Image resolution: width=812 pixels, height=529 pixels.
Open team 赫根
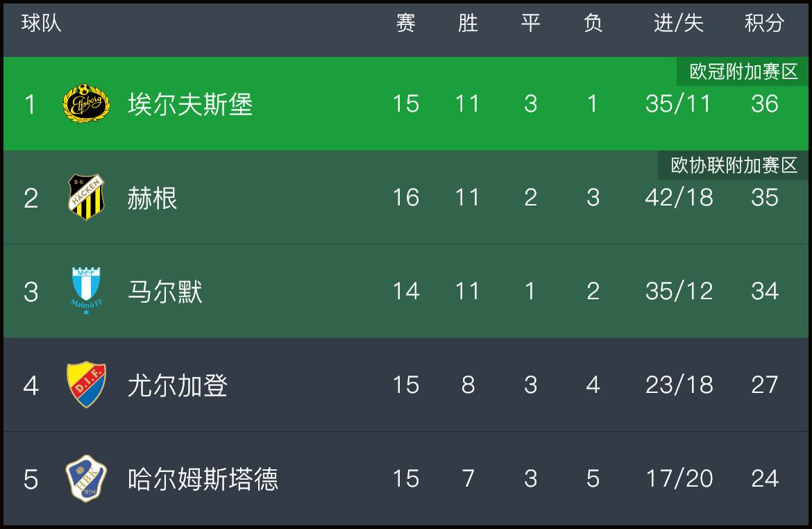pos(152,198)
